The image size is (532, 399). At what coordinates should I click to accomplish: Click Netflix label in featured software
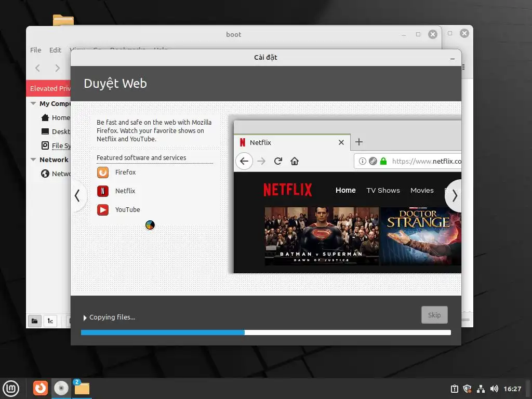(x=125, y=191)
